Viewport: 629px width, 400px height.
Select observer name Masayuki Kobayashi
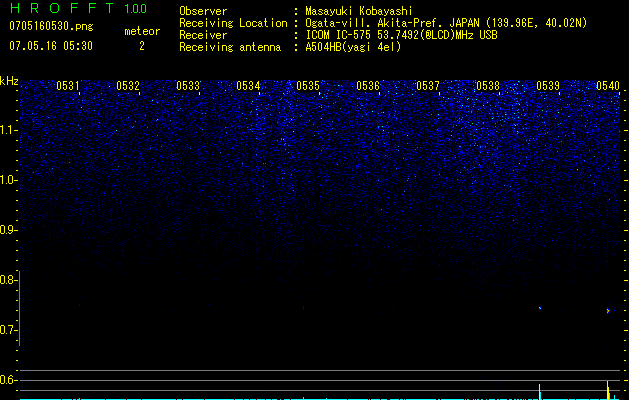point(359,11)
